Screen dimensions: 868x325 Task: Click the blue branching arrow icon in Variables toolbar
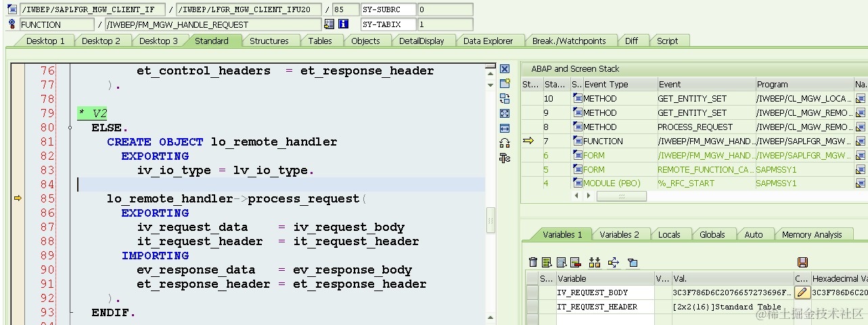click(614, 263)
